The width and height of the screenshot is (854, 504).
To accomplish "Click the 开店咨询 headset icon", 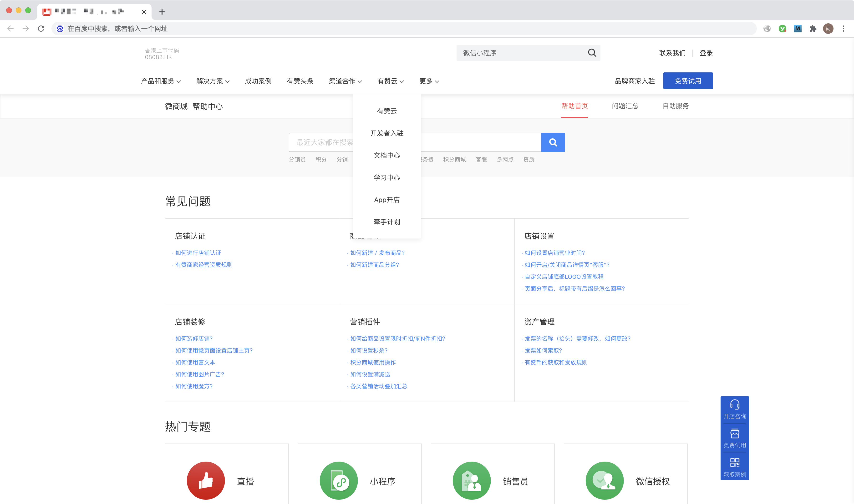I will (735, 404).
